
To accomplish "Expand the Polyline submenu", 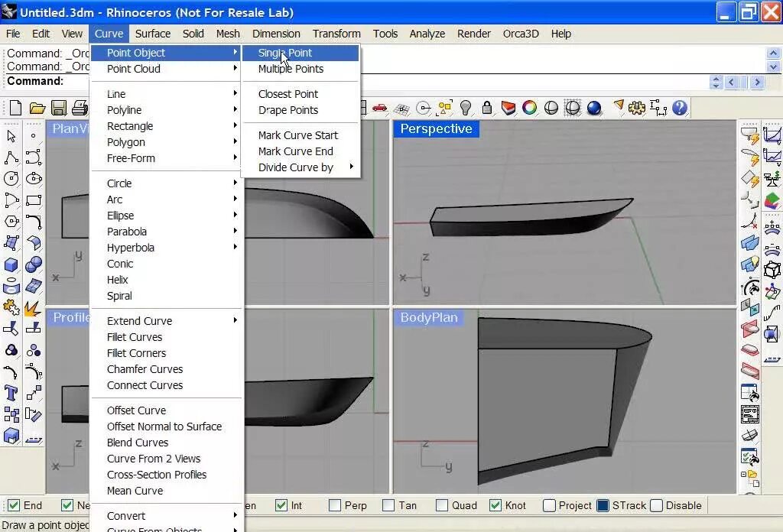I will pyautogui.click(x=167, y=110).
